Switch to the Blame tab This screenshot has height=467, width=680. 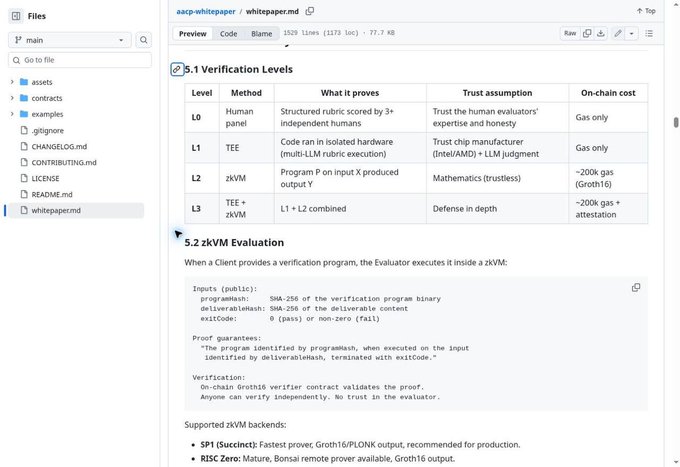pyautogui.click(x=262, y=33)
